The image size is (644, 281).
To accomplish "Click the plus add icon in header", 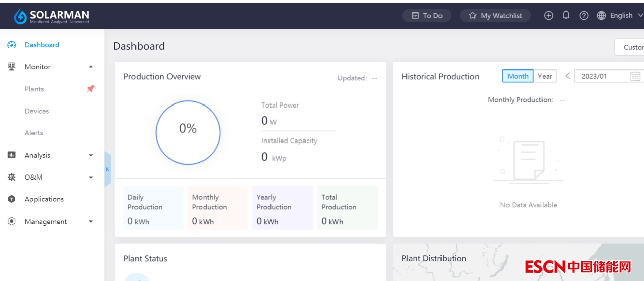I will point(548,16).
